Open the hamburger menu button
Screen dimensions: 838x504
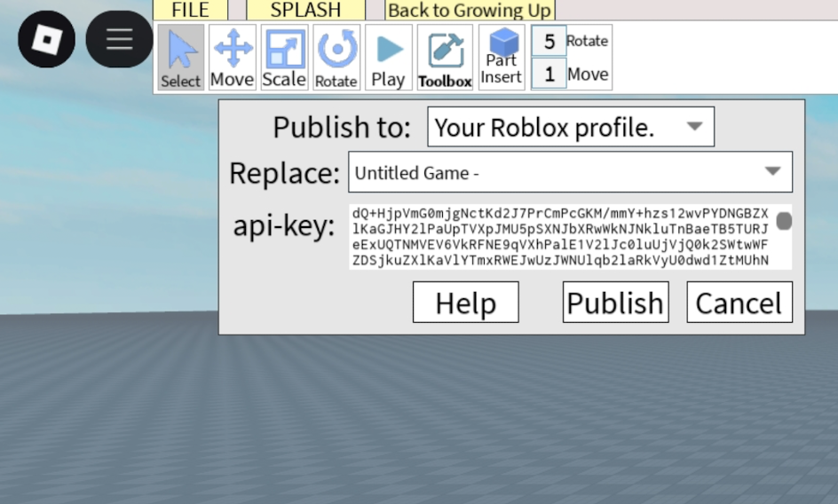coord(119,39)
